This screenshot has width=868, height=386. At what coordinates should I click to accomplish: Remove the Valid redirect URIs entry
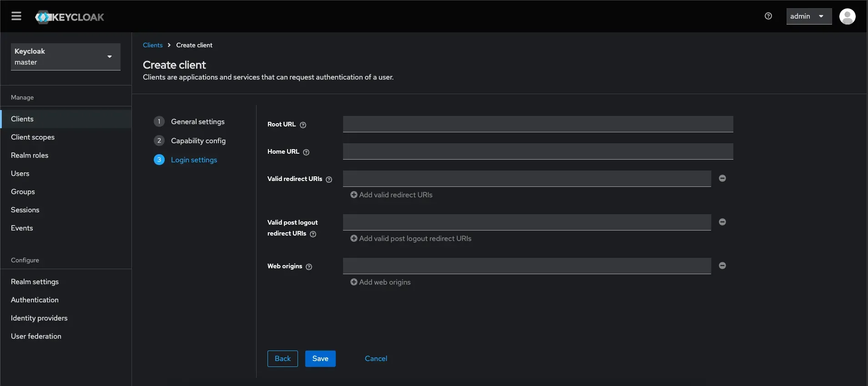(722, 178)
